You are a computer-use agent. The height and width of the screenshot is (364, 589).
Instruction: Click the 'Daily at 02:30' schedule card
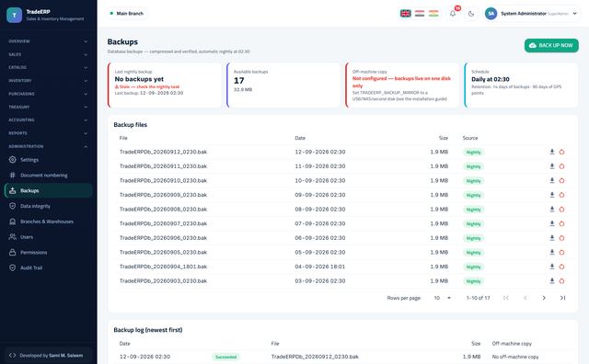coord(521,85)
